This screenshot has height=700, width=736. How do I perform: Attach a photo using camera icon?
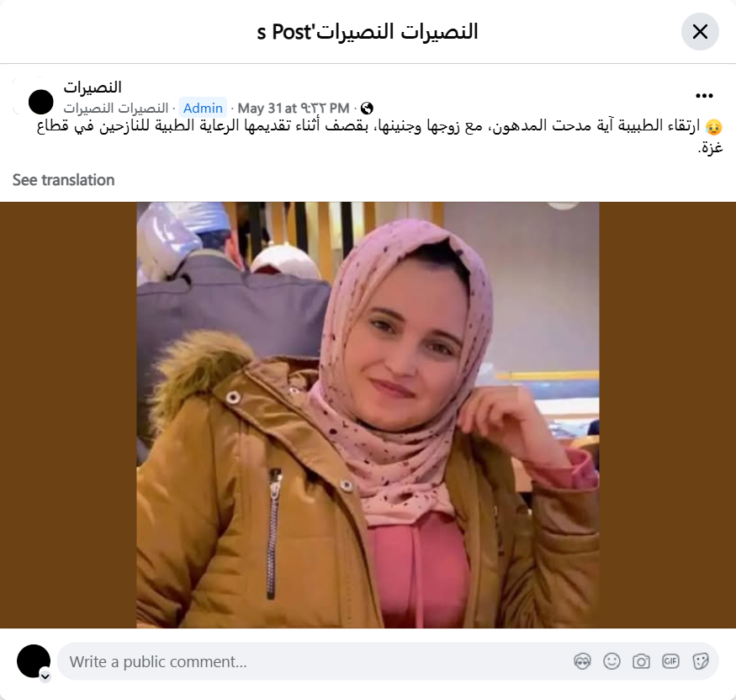641,661
